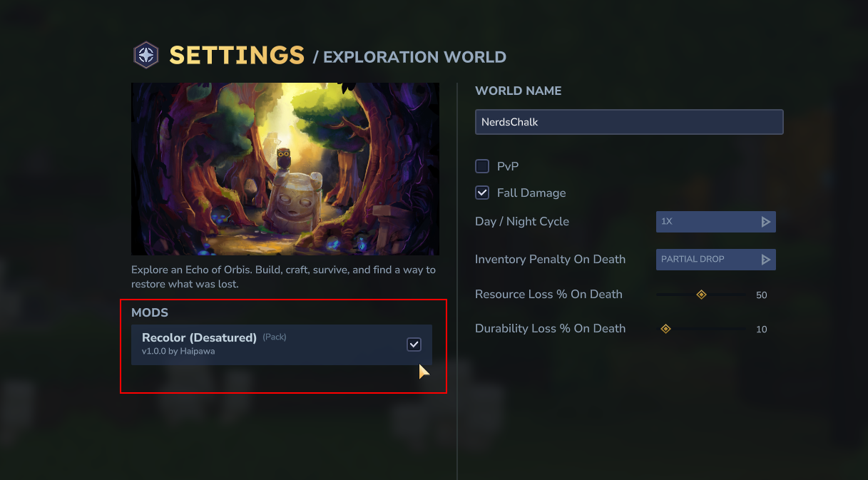The width and height of the screenshot is (868, 480).
Task: Click the SETTINGS heading title
Action: coord(237,56)
